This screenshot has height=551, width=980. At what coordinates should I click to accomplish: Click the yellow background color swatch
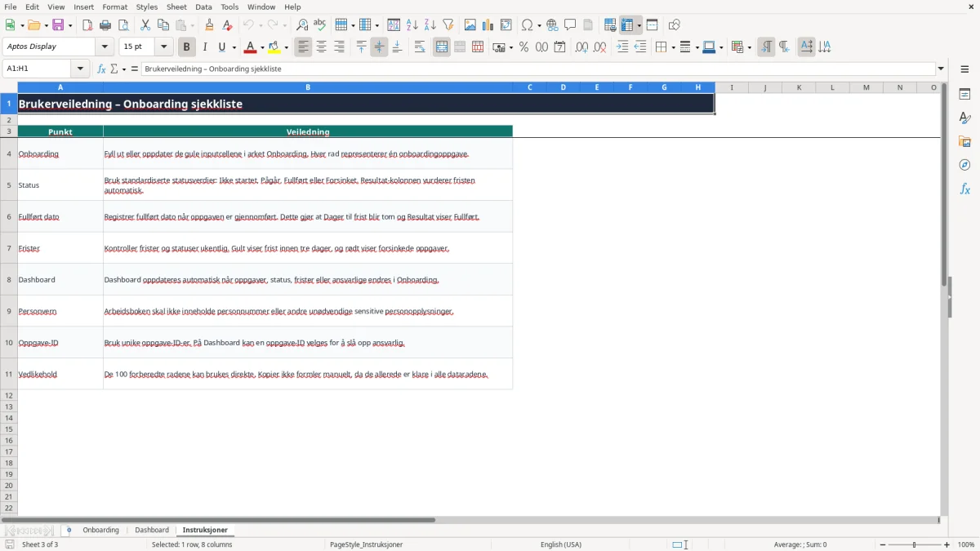point(274,47)
